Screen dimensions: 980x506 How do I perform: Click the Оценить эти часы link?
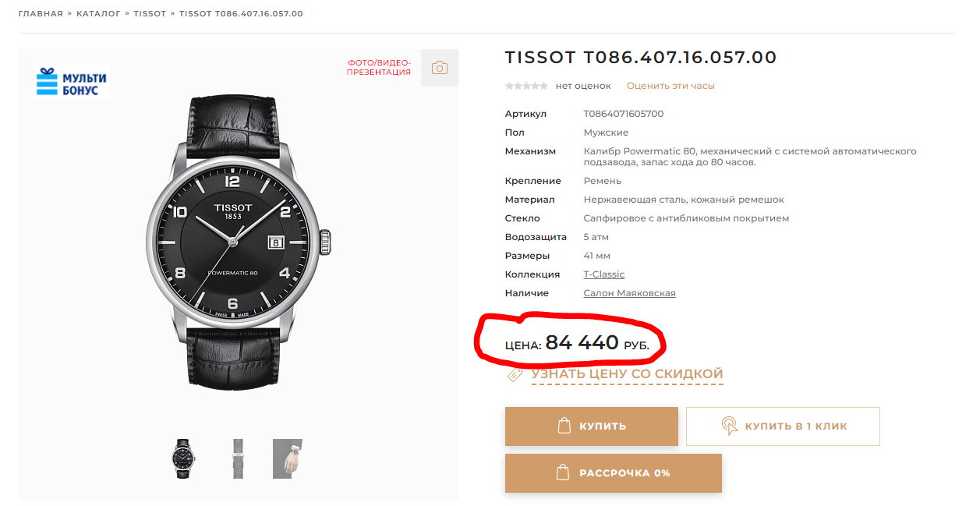(x=670, y=86)
